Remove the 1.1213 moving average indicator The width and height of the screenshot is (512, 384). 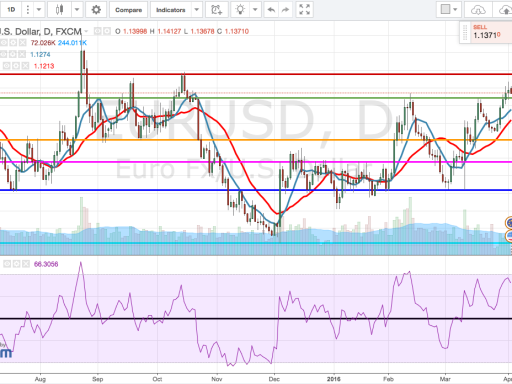pos(25,66)
